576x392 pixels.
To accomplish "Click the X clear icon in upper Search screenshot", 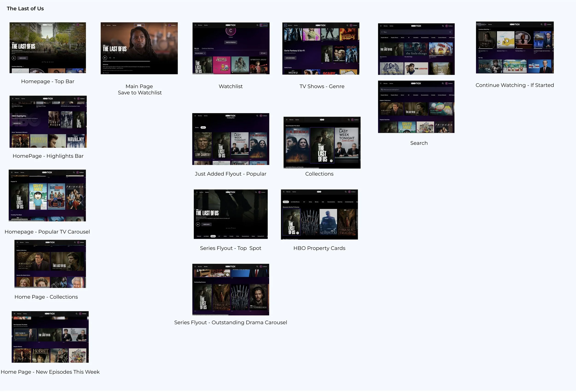I will tap(450, 32).
